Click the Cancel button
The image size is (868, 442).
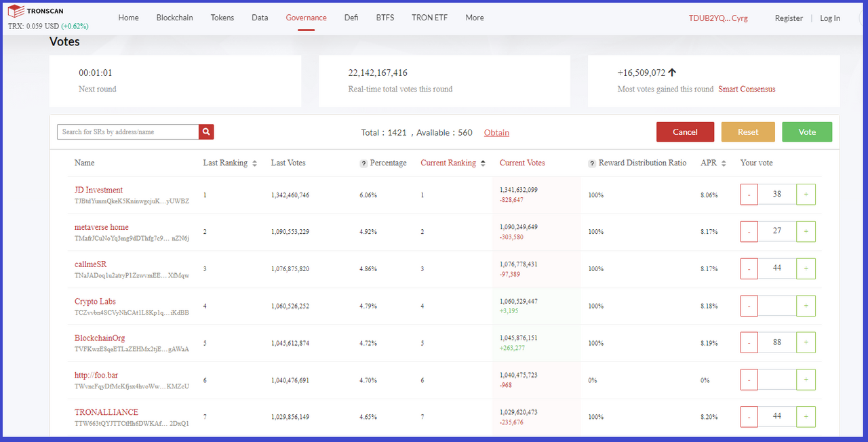(685, 132)
